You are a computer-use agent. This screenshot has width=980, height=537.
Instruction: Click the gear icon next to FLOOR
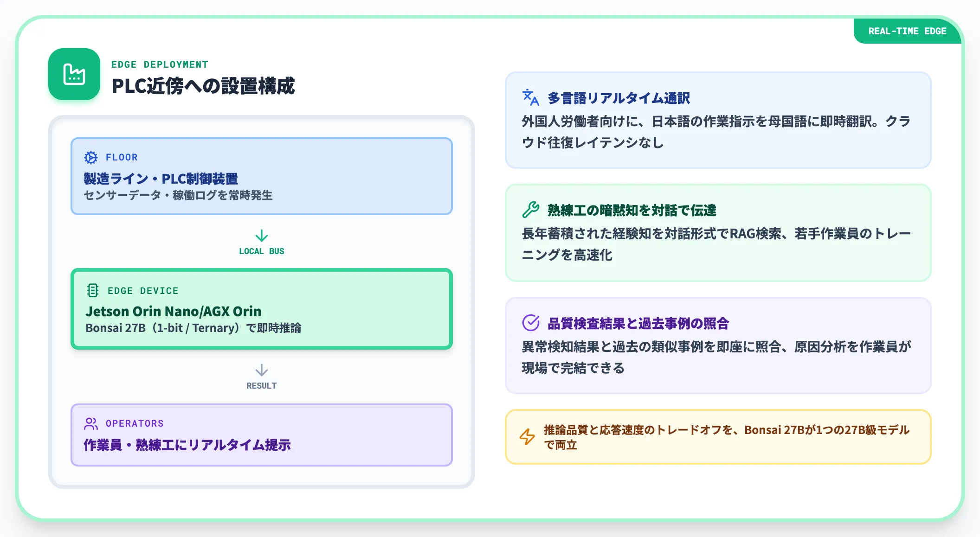tap(91, 157)
